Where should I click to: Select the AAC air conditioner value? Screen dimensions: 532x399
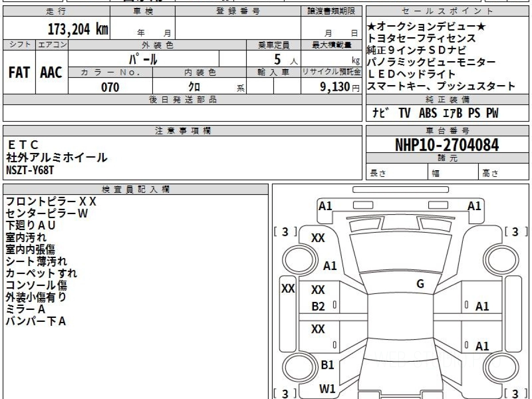(x=51, y=73)
